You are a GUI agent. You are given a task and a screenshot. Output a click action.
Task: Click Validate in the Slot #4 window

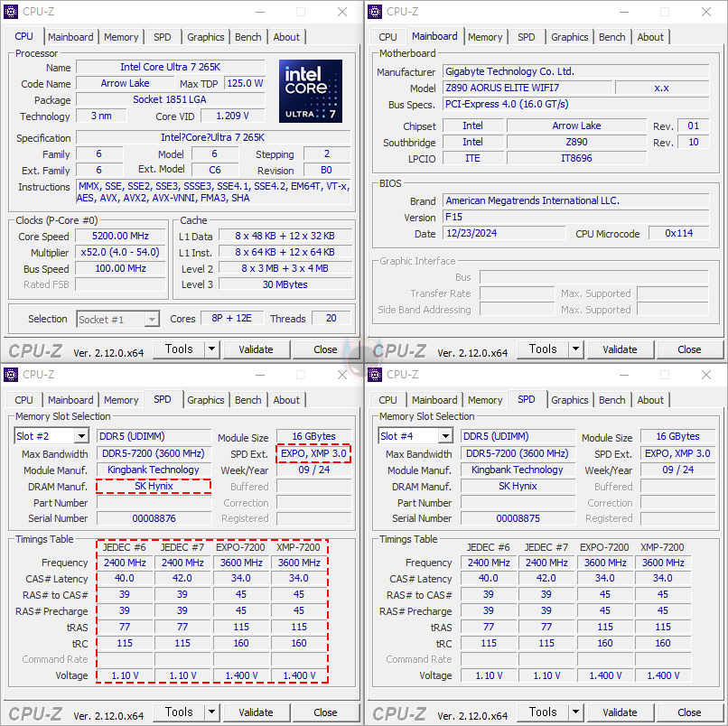[620, 712]
